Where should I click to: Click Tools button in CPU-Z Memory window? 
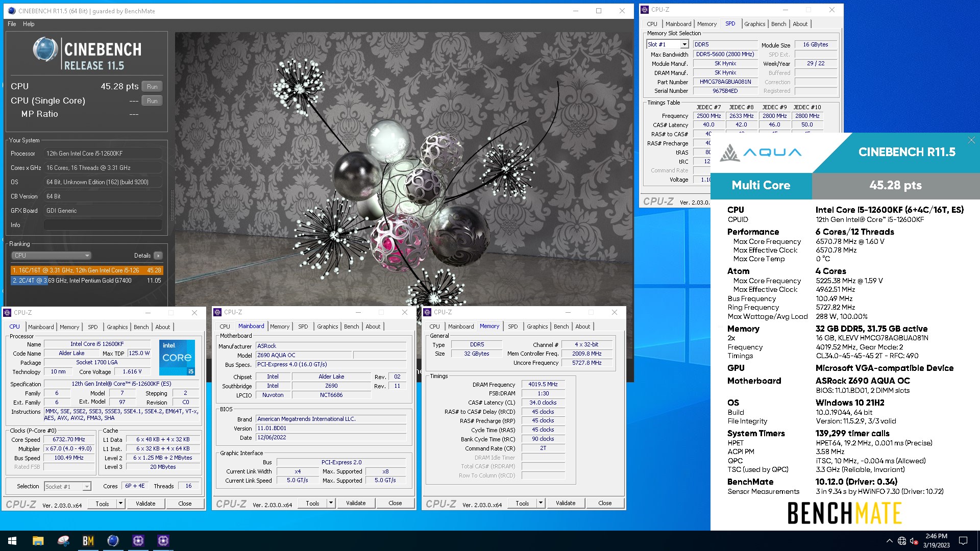[522, 503]
